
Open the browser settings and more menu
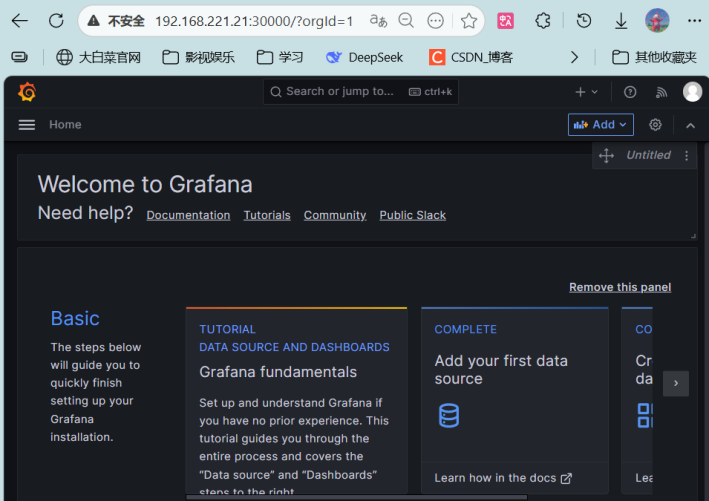click(694, 21)
